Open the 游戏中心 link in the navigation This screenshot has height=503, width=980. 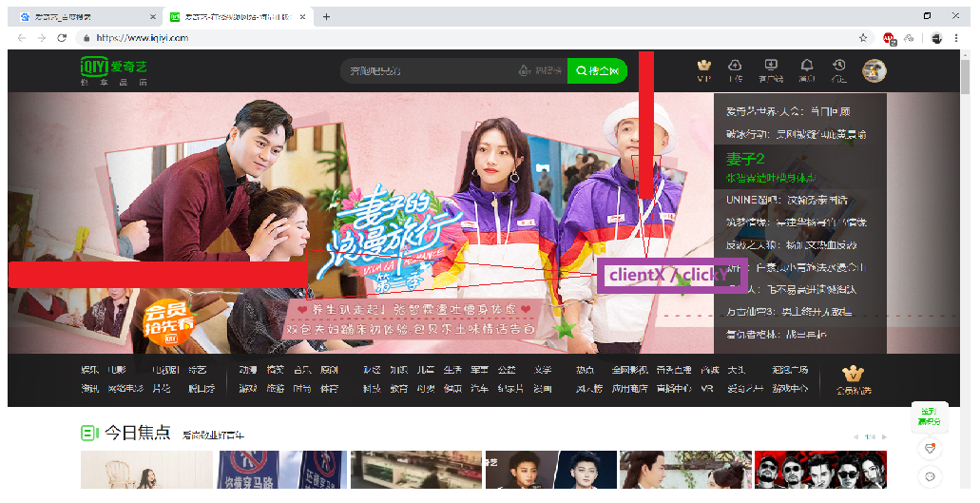click(x=790, y=389)
